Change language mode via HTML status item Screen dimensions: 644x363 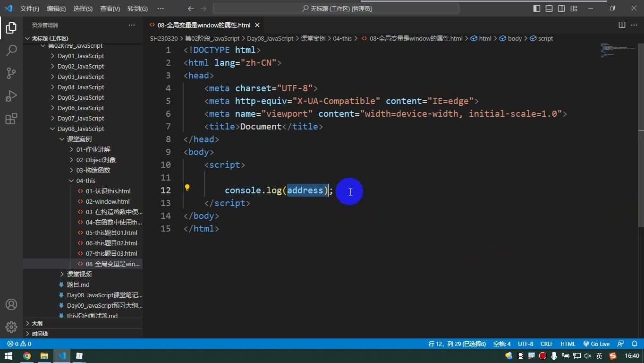pyautogui.click(x=568, y=344)
